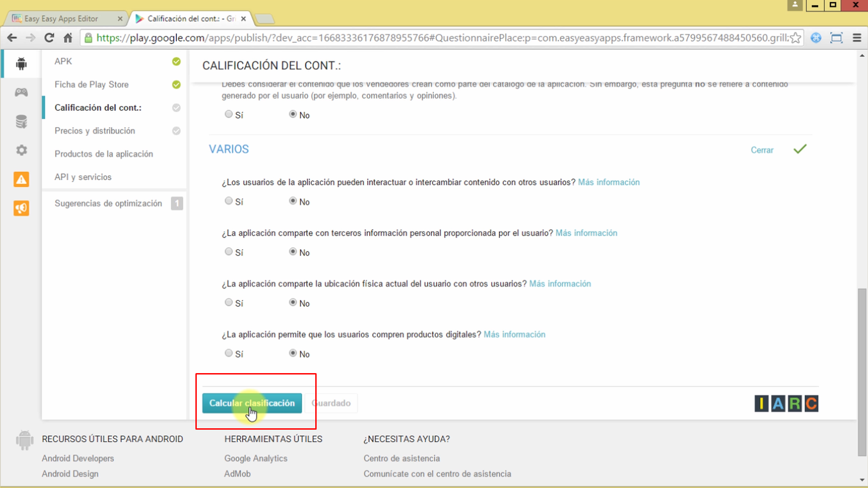Viewport: 868px width, 488px height.
Task: Select Precios y distribución menu item
Action: (x=95, y=131)
